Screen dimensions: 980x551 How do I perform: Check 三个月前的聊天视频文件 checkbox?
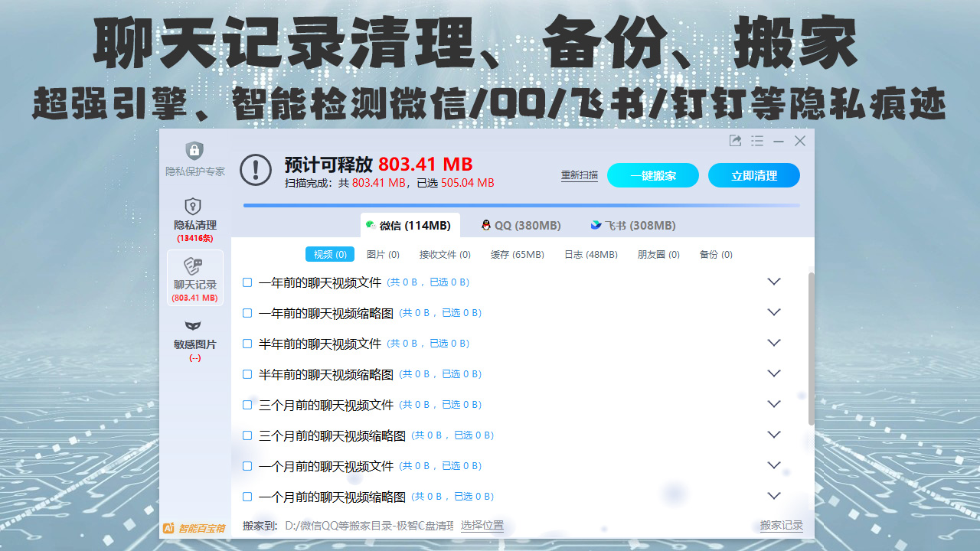click(247, 405)
